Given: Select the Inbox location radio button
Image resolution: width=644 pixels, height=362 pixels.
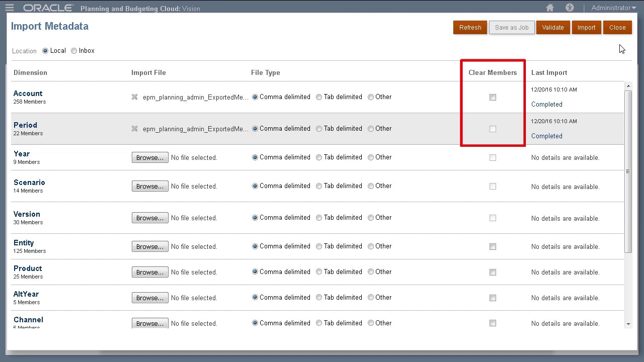Looking at the screenshot, I should [74, 51].
